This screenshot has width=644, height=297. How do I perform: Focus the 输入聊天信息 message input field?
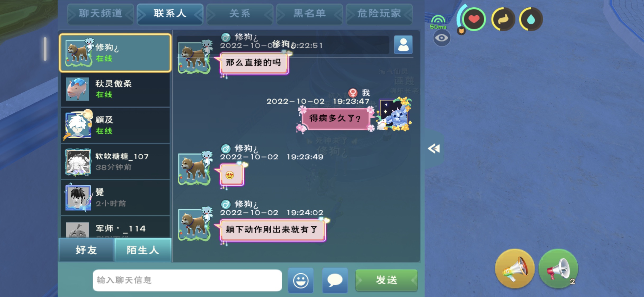(x=187, y=280)
